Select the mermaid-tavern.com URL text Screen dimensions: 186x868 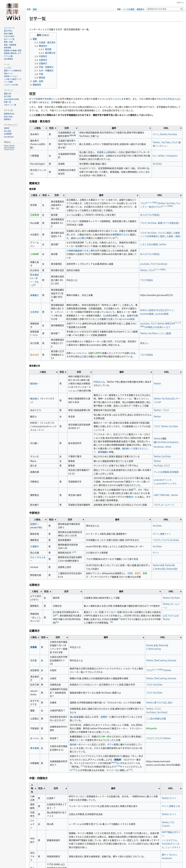coord(163,763)
